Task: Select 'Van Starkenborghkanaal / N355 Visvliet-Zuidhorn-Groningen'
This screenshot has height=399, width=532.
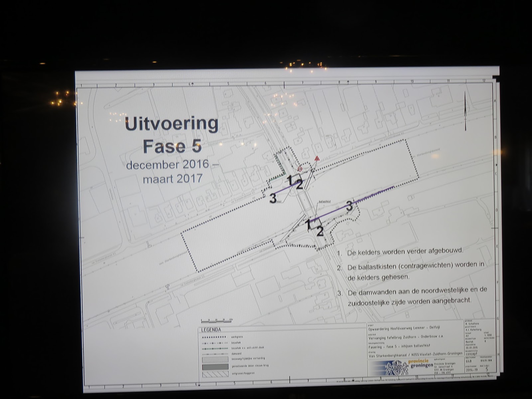Action: [x=415, y=355]
